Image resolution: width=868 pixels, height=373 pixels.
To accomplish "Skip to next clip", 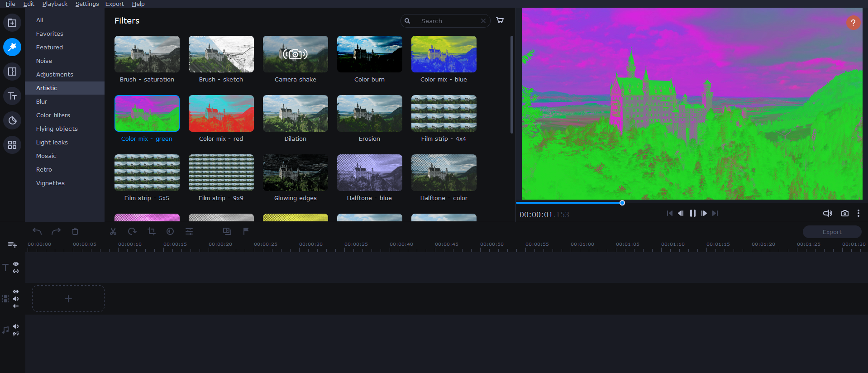I will click(715, 213).
